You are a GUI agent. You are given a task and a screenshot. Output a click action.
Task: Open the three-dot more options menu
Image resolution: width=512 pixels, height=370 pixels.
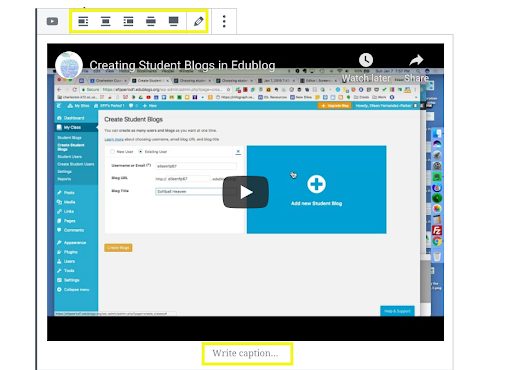(x=224, y=21)
